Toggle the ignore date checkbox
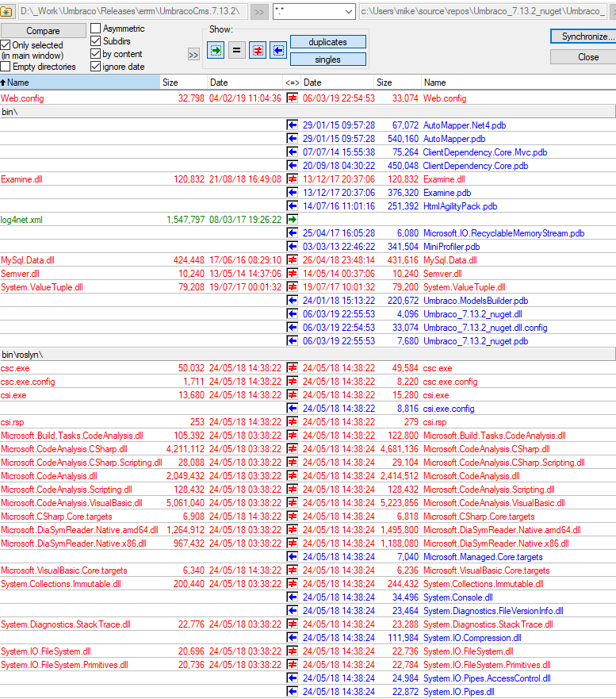This screenshot has height=699, width=616. 96,67
